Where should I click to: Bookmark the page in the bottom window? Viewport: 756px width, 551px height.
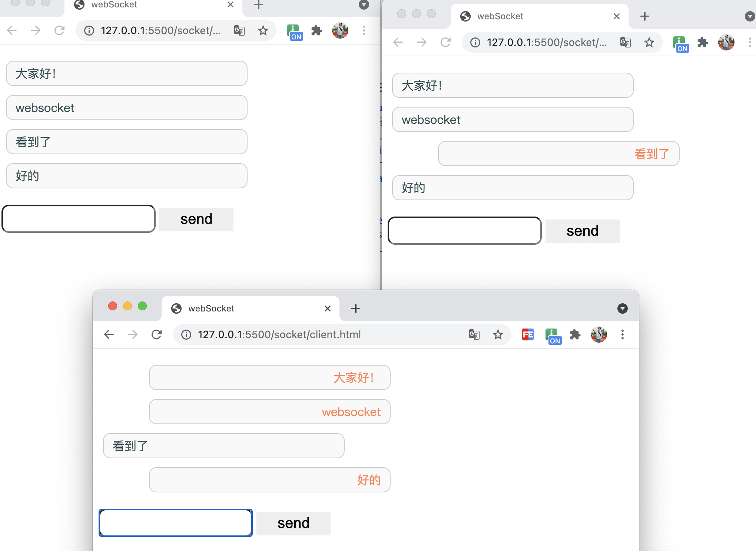498,334
